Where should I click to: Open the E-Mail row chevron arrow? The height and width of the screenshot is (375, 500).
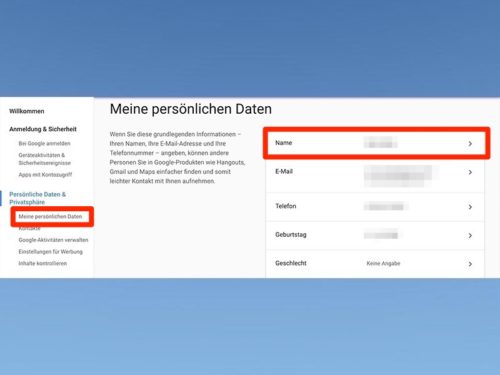pyautogui.click(x=470, y=172)
